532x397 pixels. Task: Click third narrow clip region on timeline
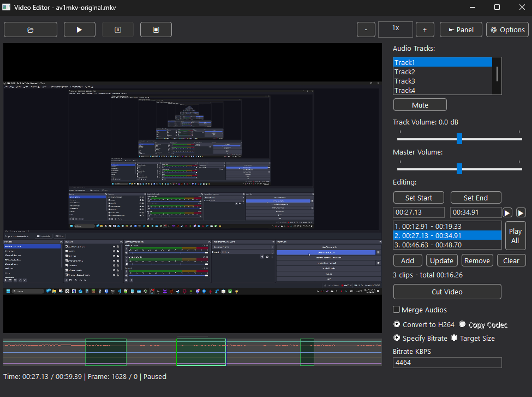(x=307, y=352)
